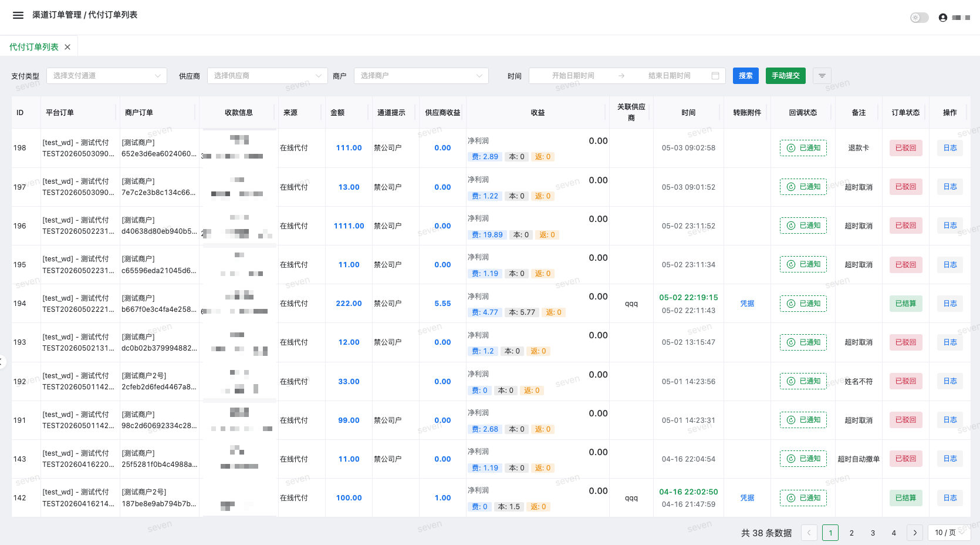Select page 4 in pagination

(894, 533)
